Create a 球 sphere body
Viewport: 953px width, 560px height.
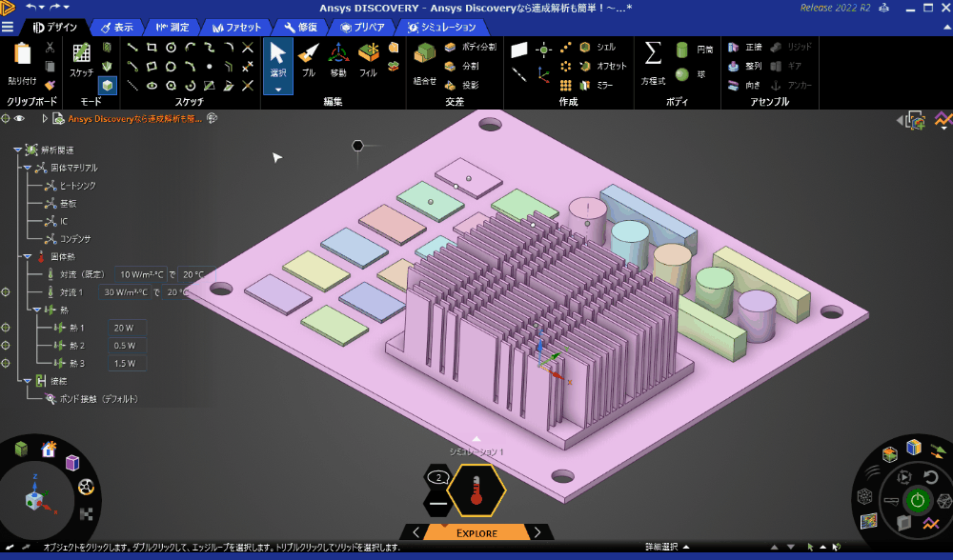[x=690, y=74]
